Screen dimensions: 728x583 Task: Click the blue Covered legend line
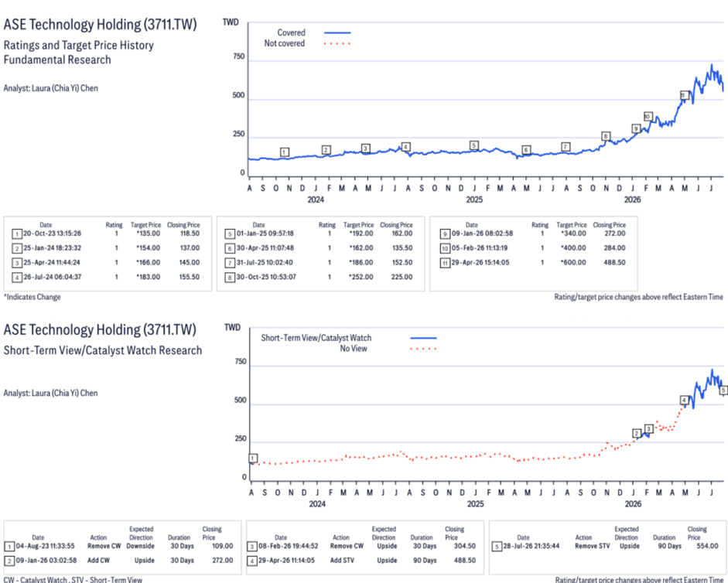[x=337, y=33]
